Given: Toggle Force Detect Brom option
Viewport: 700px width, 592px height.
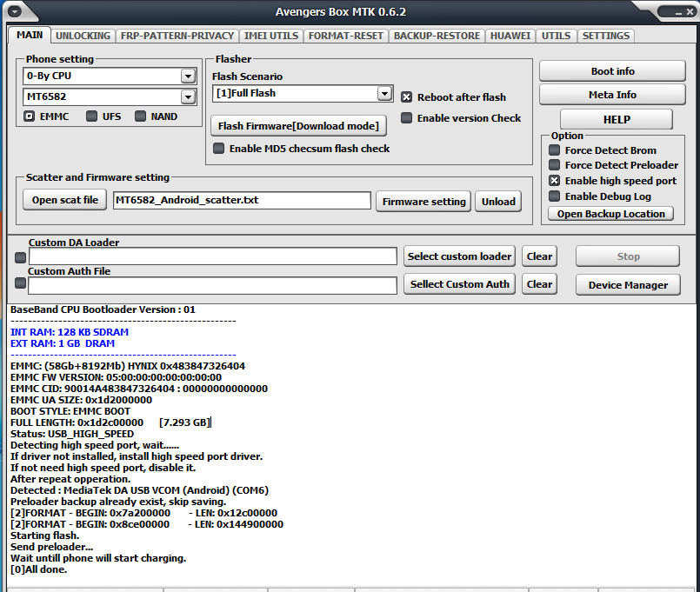Looking at the screenshot, I should click(x=554, y=150).
